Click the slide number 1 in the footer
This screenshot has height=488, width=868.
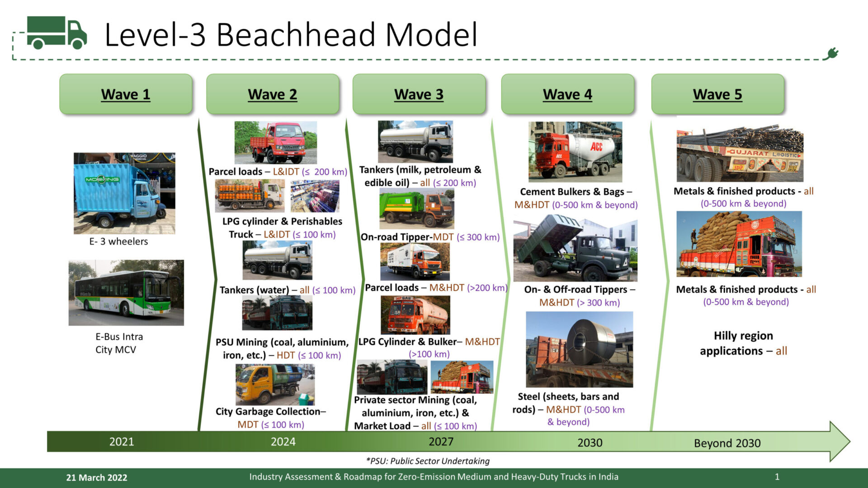coord(778,476)
